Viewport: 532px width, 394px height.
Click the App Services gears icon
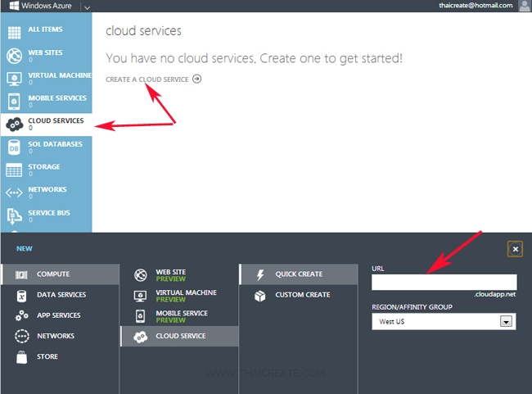[x=21, y=315]
